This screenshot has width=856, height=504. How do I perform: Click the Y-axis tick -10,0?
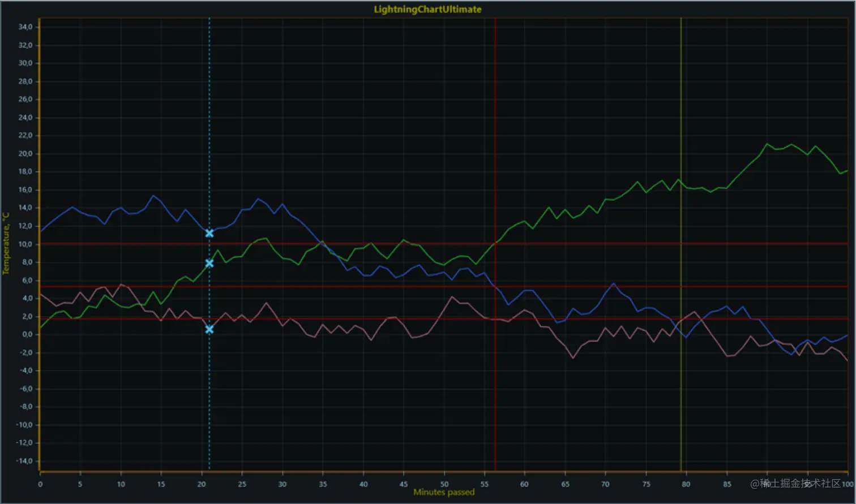[x=25, y=425]
